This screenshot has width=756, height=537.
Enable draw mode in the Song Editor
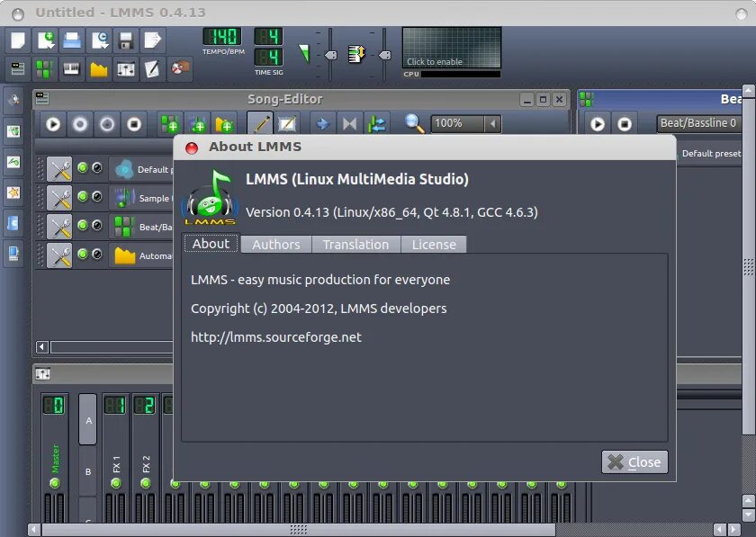[261, 123]
